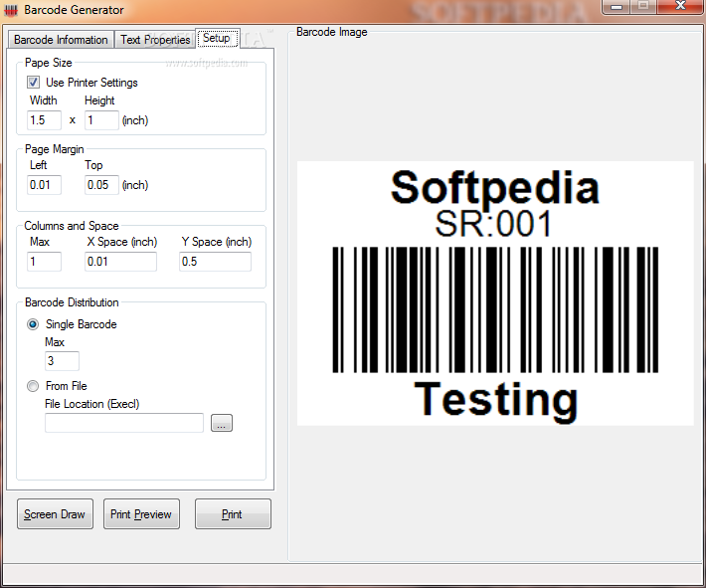Maximize the Barcode Generator window

(x=643, y=6)
